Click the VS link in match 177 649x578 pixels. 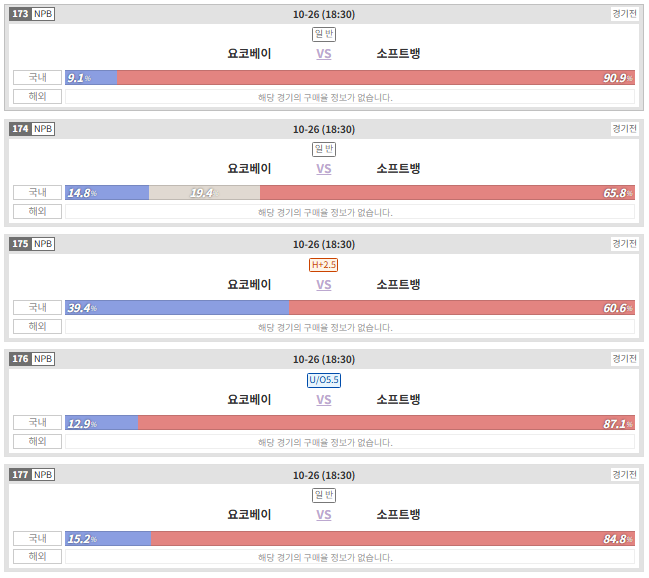[324, 515]
